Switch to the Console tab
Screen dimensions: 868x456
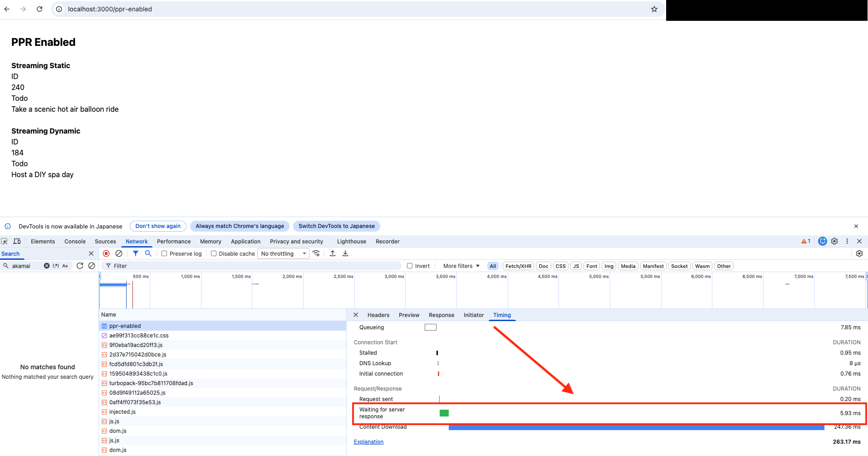75,242
